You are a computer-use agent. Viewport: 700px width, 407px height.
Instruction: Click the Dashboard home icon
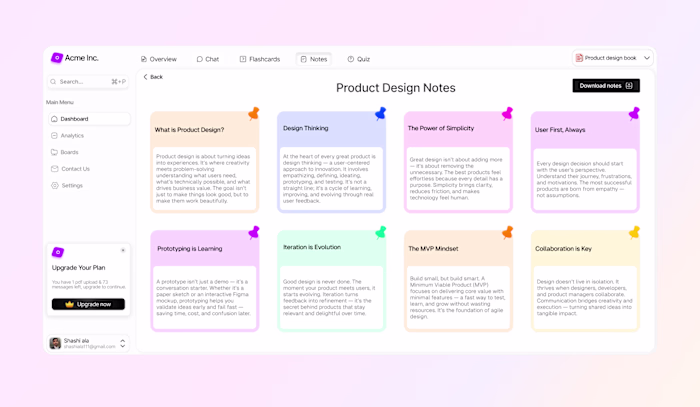point(54,119)
